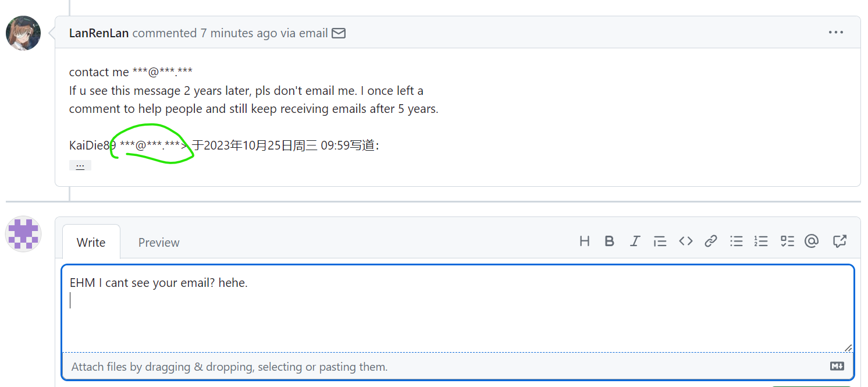Screen dimensions: 868x387
Task: Toggle bold formatting
Action: tap(609, 241)
